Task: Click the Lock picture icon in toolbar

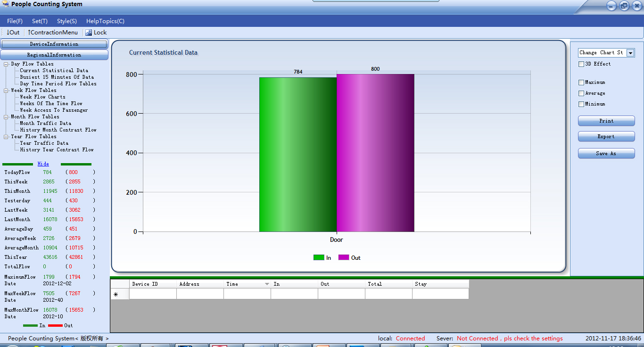Action: click(x=89, y=33)
